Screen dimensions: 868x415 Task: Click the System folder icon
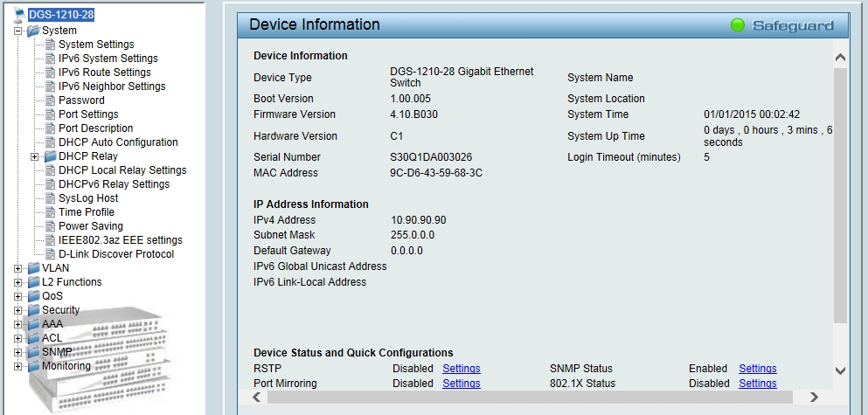[x=33, y=31]
